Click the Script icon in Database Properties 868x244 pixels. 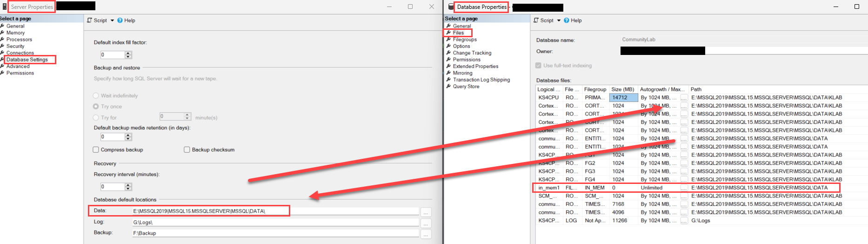536,20
